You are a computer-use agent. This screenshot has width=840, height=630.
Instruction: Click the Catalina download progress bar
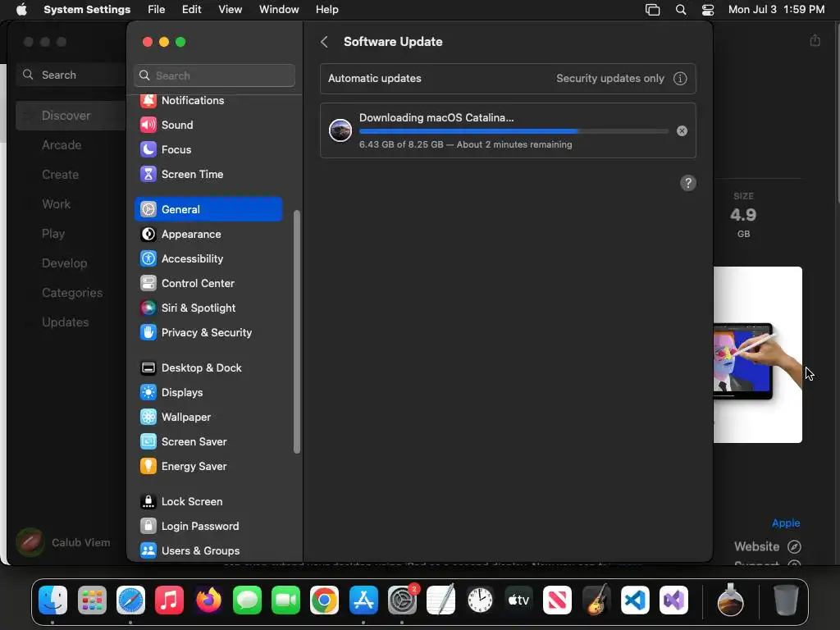click(514, 131)
